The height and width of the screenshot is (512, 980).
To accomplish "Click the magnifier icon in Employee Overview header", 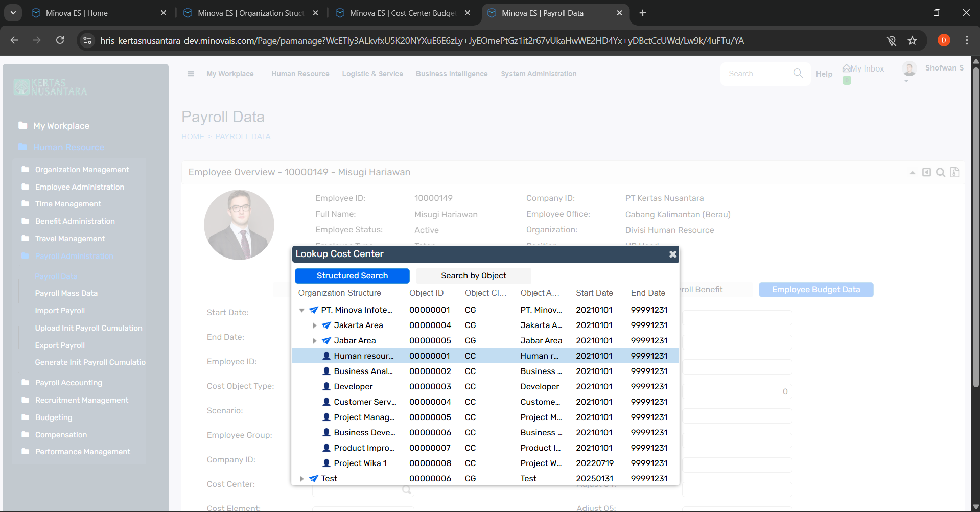I will click(940, 173).
